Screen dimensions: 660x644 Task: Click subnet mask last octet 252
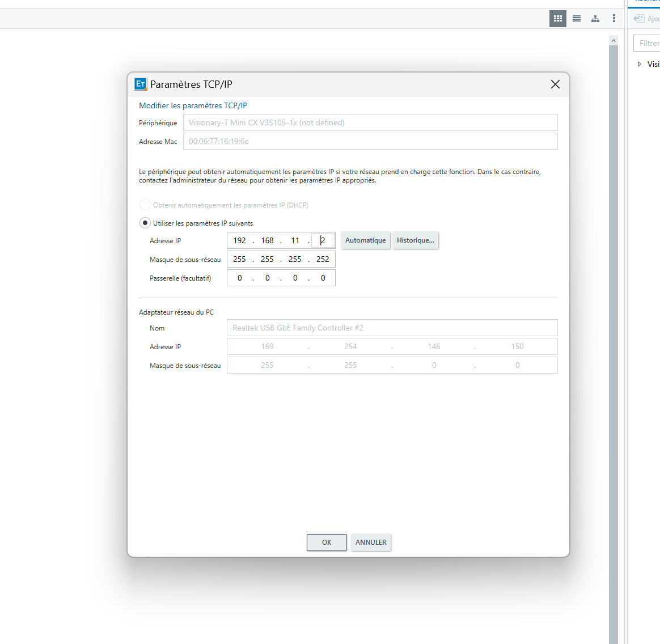tap(323, 259)
